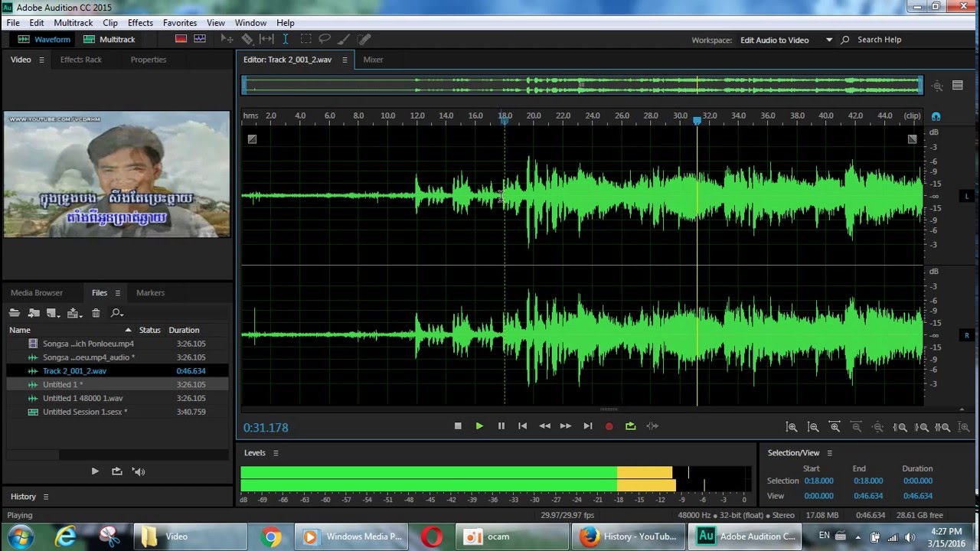Toggle Files panel Auto-Play speaker
This screenshot has width=980, height=551.
tap(139, 471)
